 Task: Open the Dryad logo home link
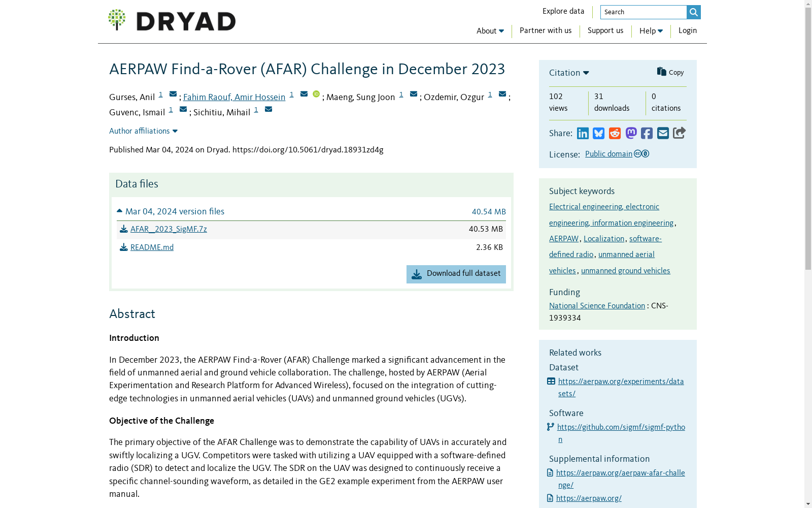click(x=172, y=20)
